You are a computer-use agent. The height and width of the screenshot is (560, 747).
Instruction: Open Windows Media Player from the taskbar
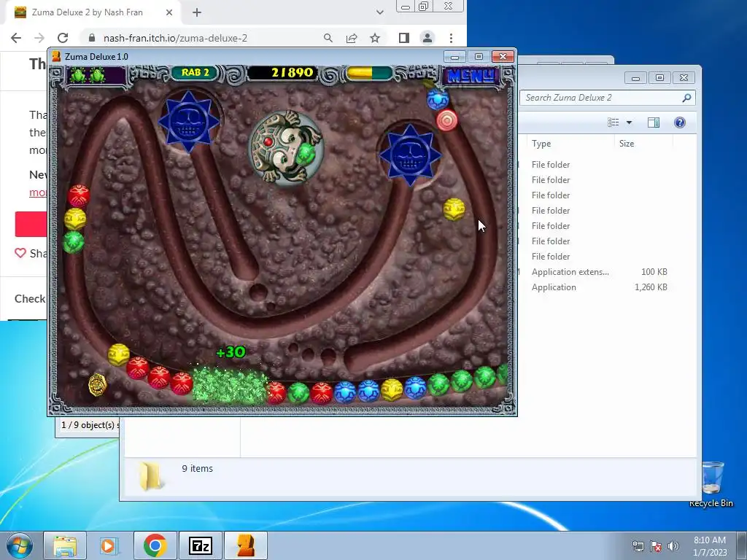(x=108, y=545)
